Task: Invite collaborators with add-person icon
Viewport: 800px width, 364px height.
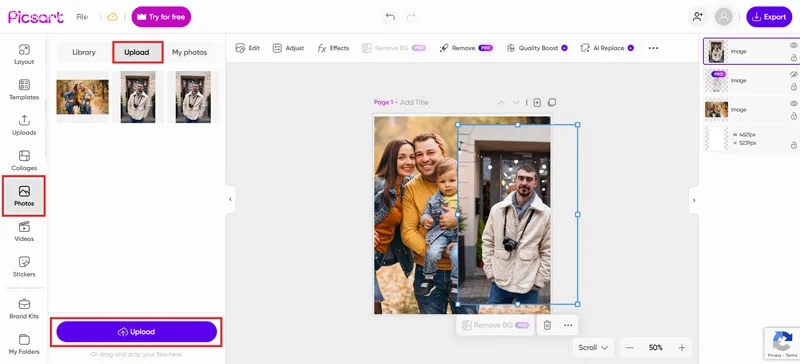Action: pyautogui.click(x=697, y=17)
